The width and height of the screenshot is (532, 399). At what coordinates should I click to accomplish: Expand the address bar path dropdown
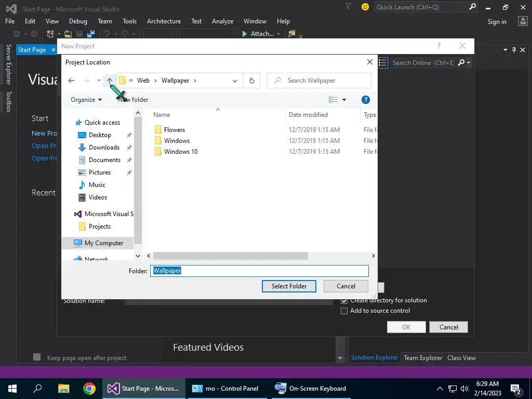[235, 81]
